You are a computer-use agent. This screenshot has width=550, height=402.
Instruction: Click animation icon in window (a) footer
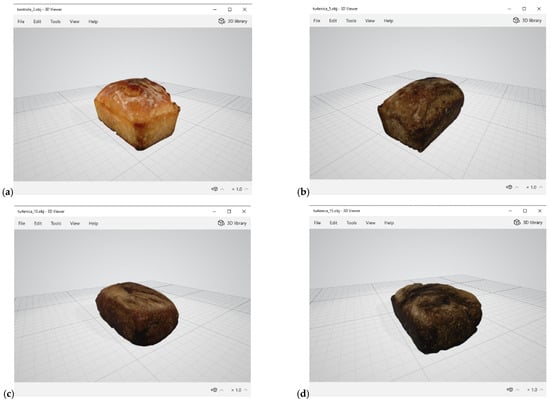pyautogui.click(x=215, y=189)
